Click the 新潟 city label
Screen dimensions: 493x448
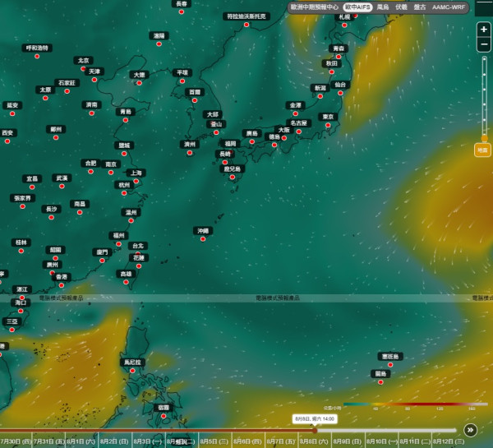(x=320, y=88)
